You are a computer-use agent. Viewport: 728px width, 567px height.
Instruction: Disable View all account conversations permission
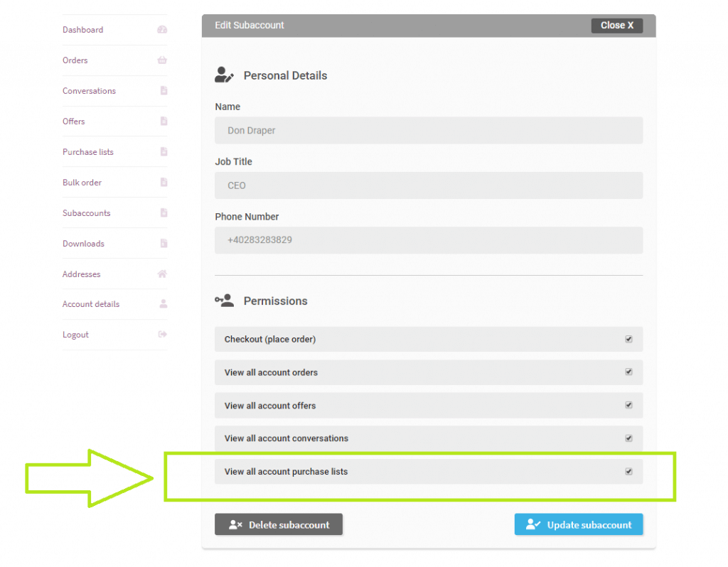point(628,438)
